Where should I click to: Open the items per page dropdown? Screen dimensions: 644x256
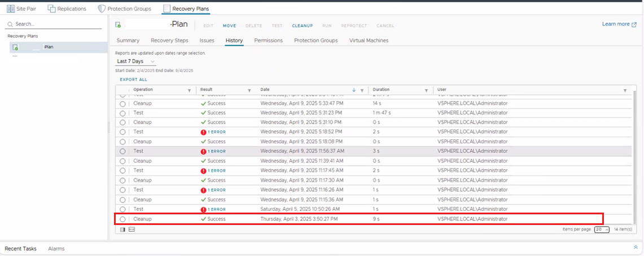pyautogui.click(x=602, y=229)
